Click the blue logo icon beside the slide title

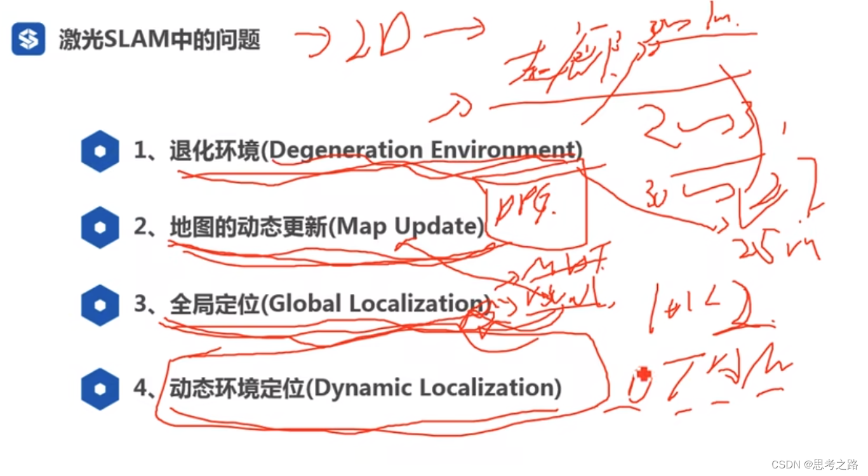[x=29, y=39]
